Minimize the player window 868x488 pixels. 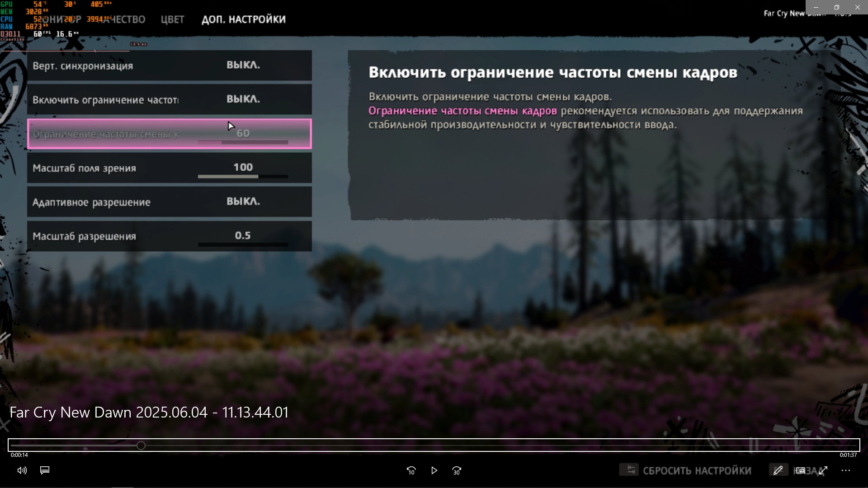[816, 7]
